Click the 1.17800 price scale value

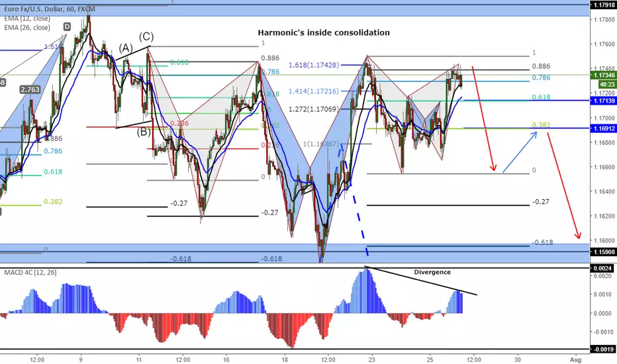coord(604,20)
